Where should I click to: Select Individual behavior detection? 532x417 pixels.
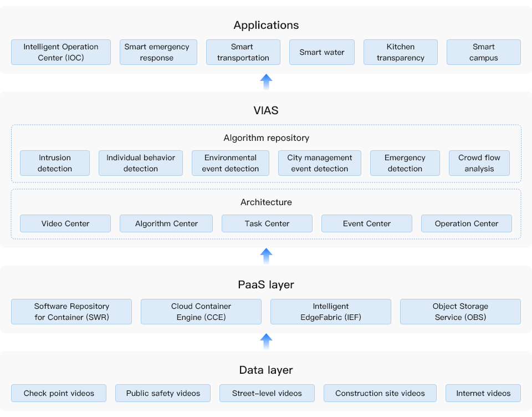(x=140, y=163)
